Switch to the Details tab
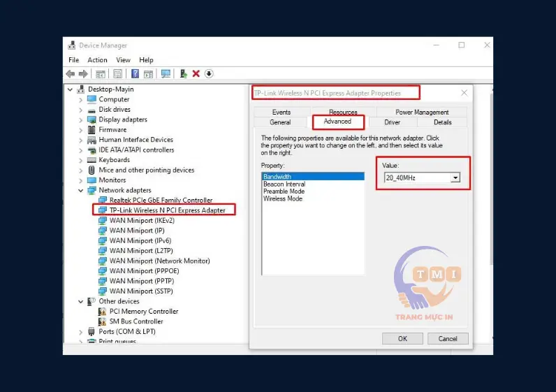This screenshot has height=392, width=556. click(443, 122)
